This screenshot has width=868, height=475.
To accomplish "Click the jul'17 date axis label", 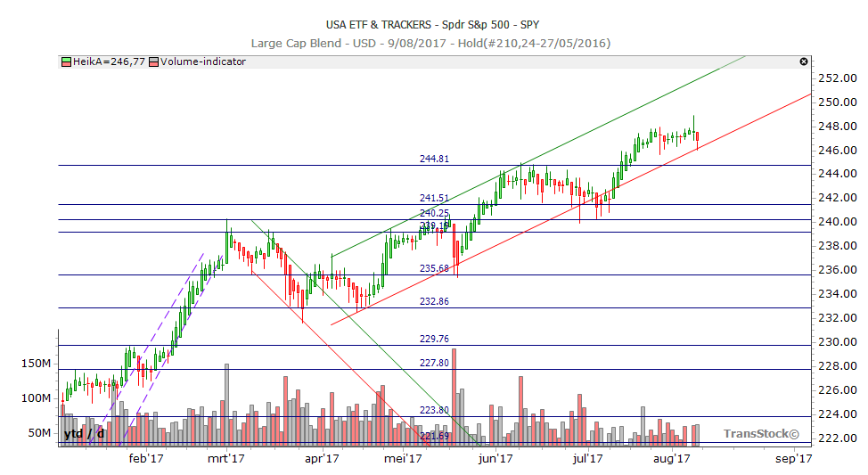I will [588, 458].
